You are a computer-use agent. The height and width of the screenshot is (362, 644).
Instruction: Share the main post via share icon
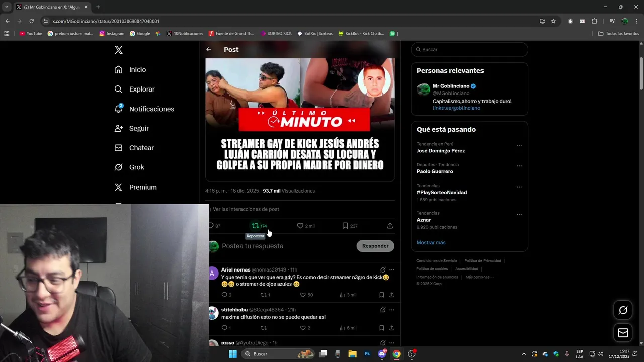390,226
